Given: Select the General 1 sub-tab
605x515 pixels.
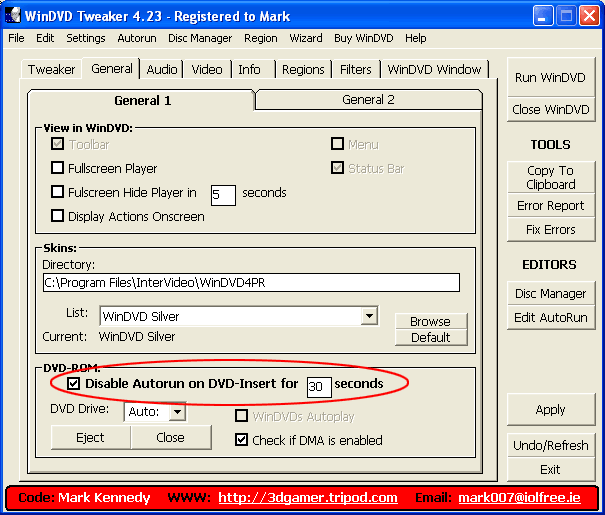Looking at the screenshot, I should [x=142, y=101].
